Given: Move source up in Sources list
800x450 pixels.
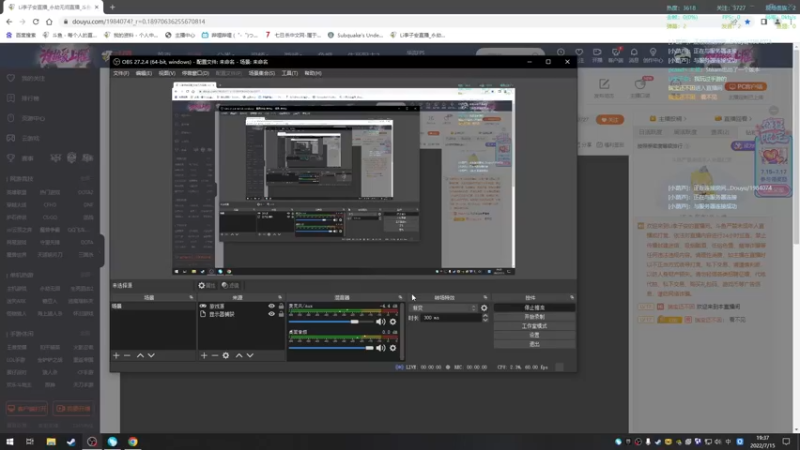Looking at the screenshot, I should click(x=239, y=355).
